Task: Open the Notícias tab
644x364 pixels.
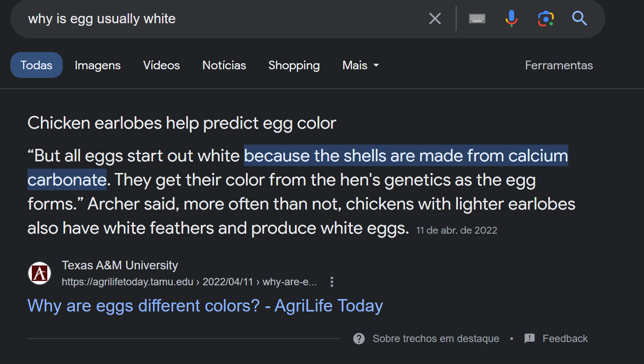Action: (224, 65)
